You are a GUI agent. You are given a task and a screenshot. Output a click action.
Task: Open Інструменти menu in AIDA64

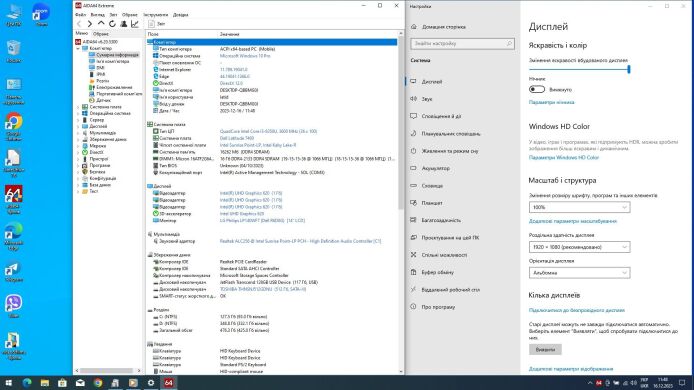click(x=155, y=15)
